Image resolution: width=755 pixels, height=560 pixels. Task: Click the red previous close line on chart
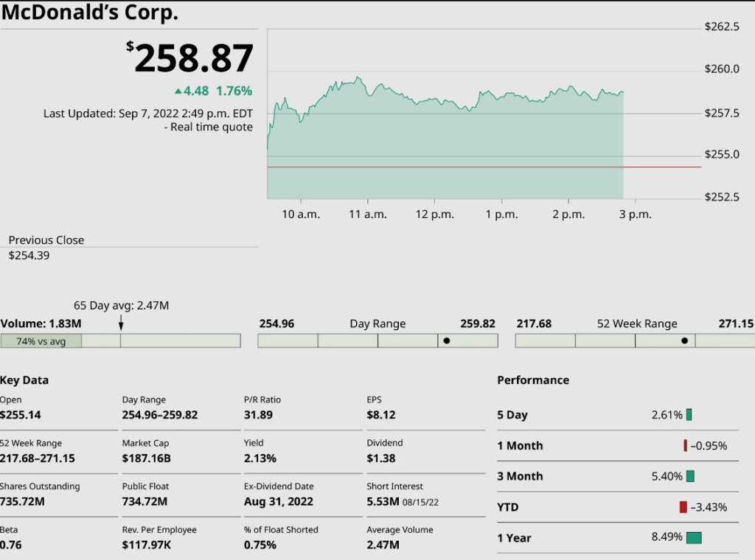click(x=484, y=167)
